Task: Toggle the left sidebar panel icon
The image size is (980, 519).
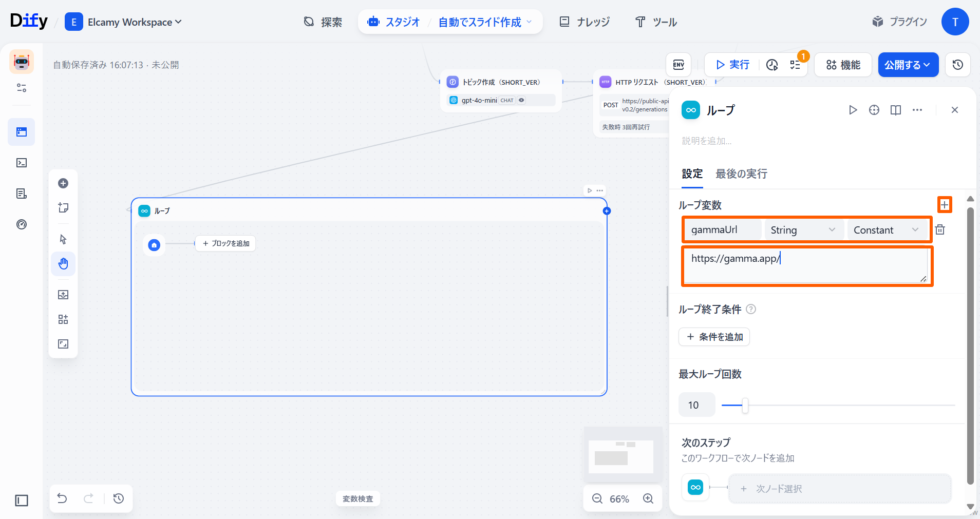Action: pyautogui.click(x=22, y=501)
